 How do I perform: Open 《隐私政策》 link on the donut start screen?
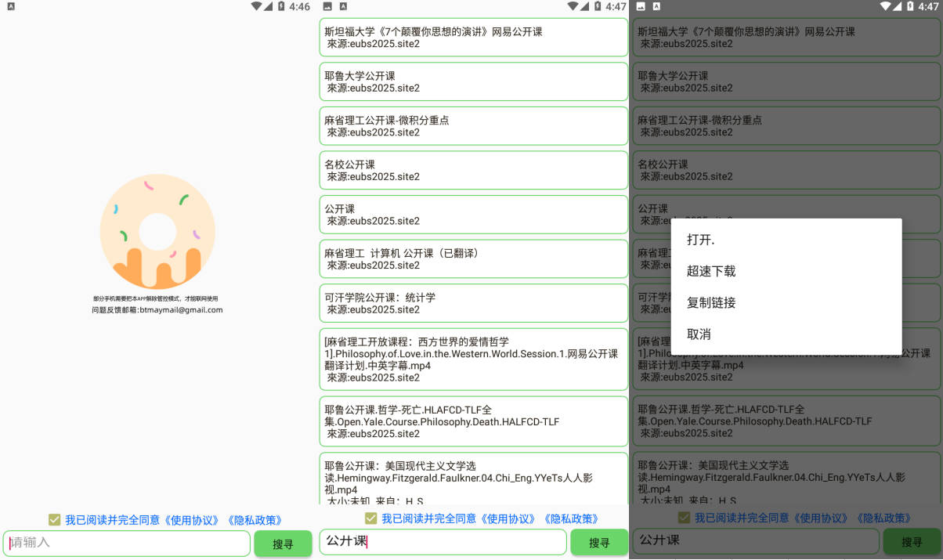coord(255,519)
